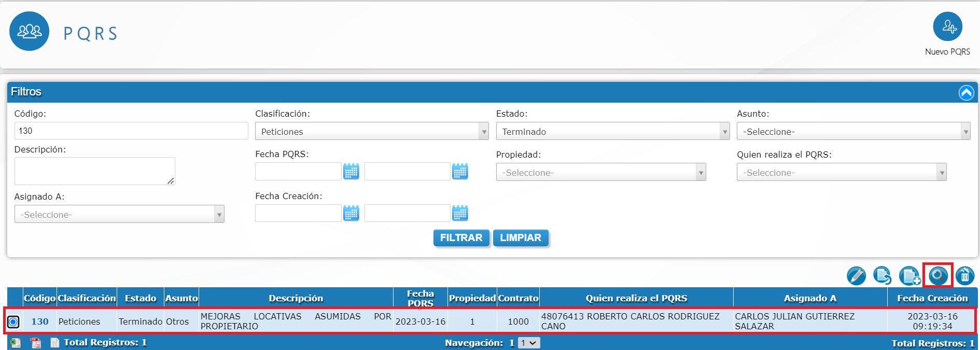Image resolution: width=980 pixels, height=350 pixels.
Task: Export table using the Excel icon
Action: point(16,343)
